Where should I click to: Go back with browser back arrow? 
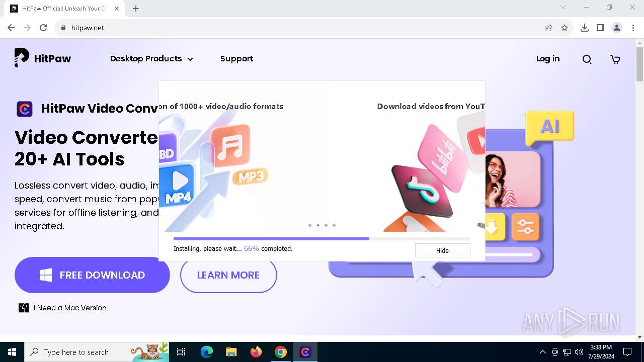11,28
